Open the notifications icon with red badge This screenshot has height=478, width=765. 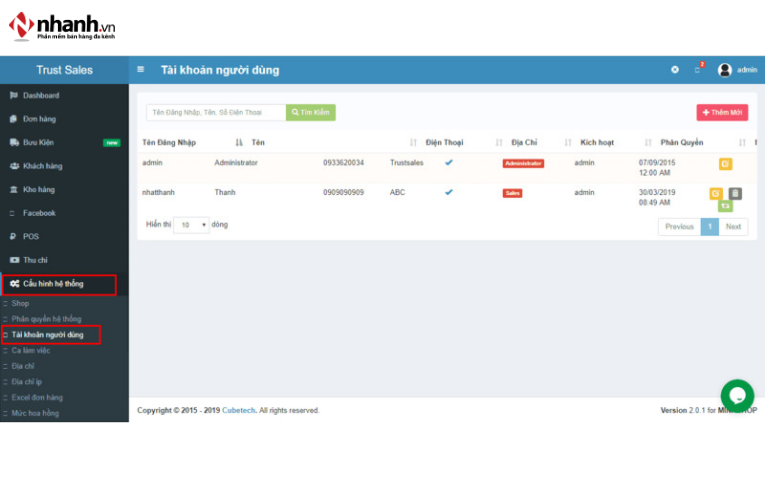(x=698, y=69)
